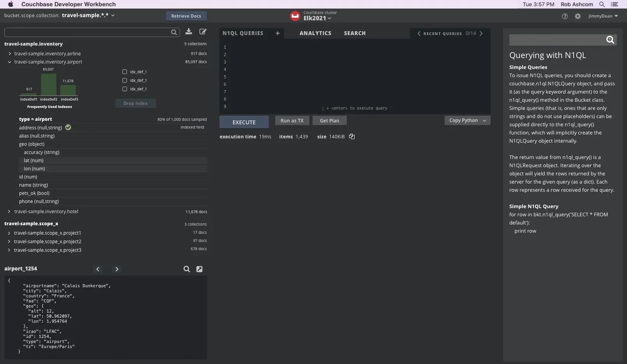Expand travel-sample.scope_x.project1
This screenshot has height=364, width=627.
9,233
